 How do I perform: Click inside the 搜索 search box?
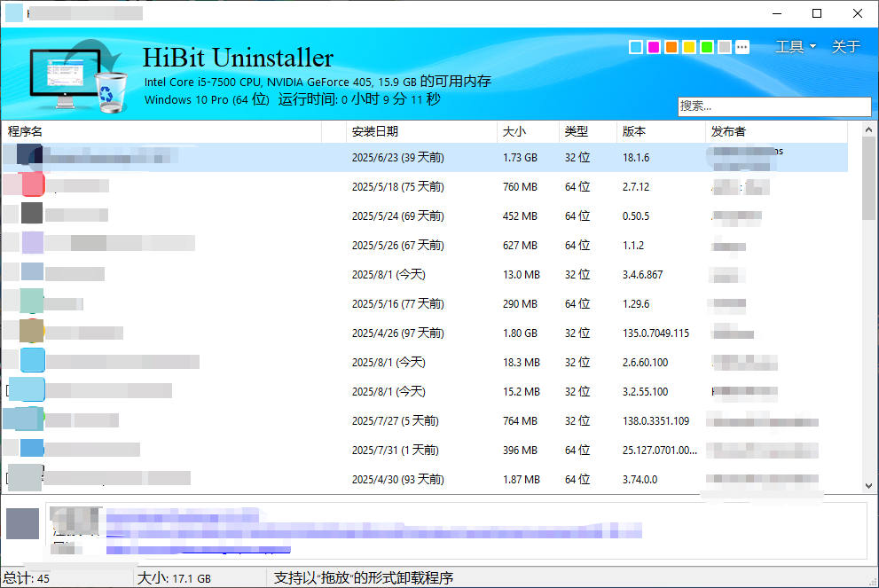773,106
